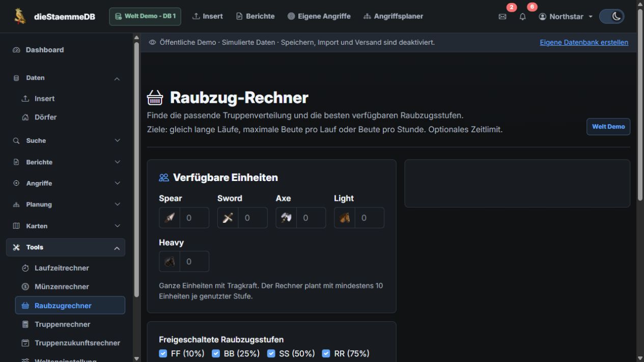Viewport: 644px width, 362px height.
Task: Open Eigene Angriffe in top navigation
Action: pyautogui.click(x=319, y=16)
